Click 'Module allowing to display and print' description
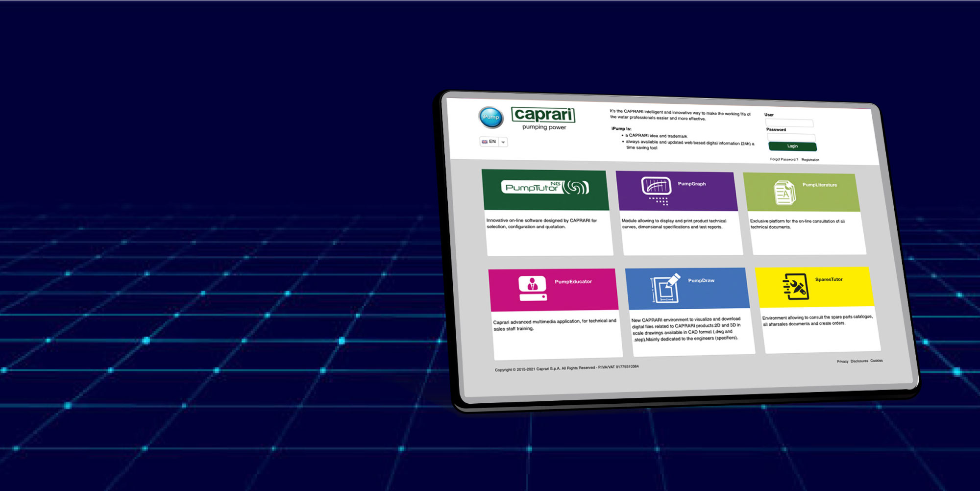Image resolution: width=980 pixels, height=491 pixels. coord(674,224)
